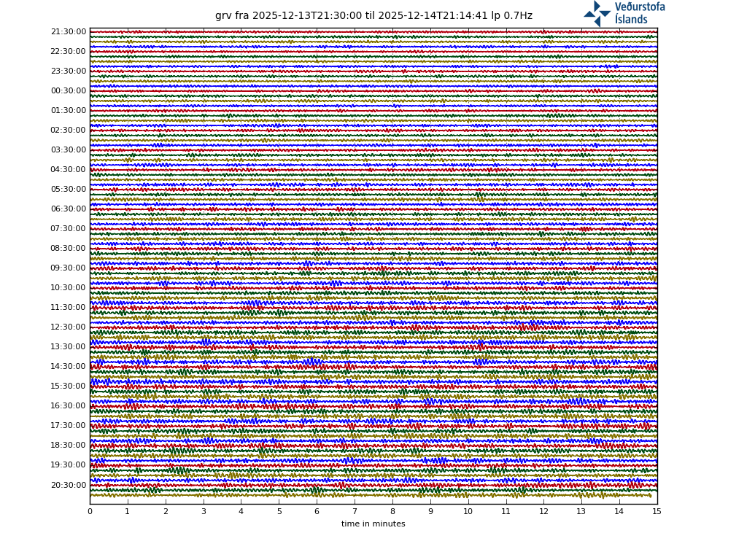Select the 03:30:00 row label

(x=69, y=150)
